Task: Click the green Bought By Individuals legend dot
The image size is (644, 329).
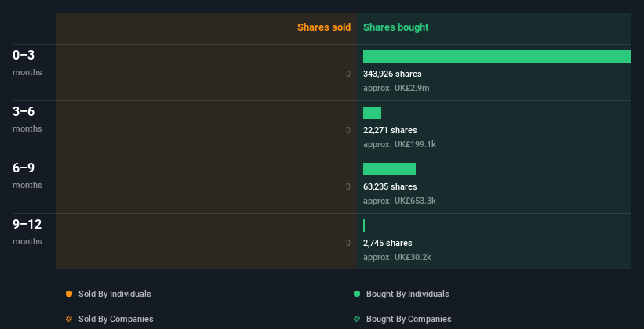Action: point(357,294)
